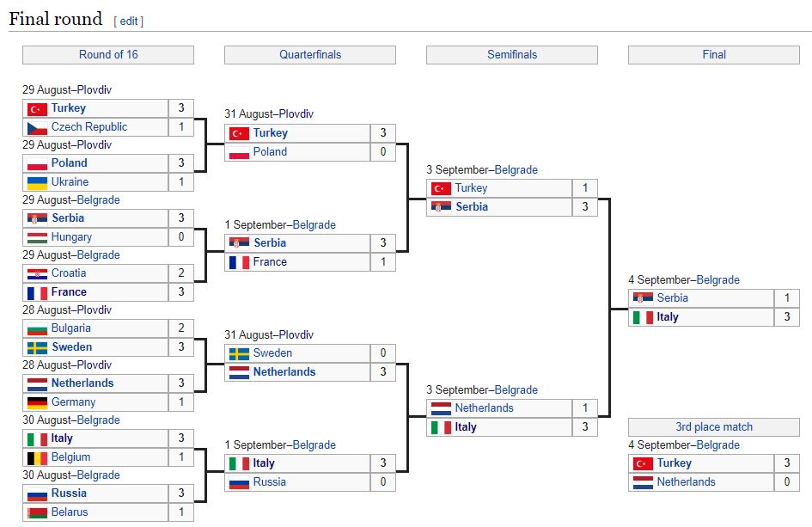812x527 pixels.
Task: Click the Czech Republic flag icon
Action: pyautogui.click(x=37, y=127)
